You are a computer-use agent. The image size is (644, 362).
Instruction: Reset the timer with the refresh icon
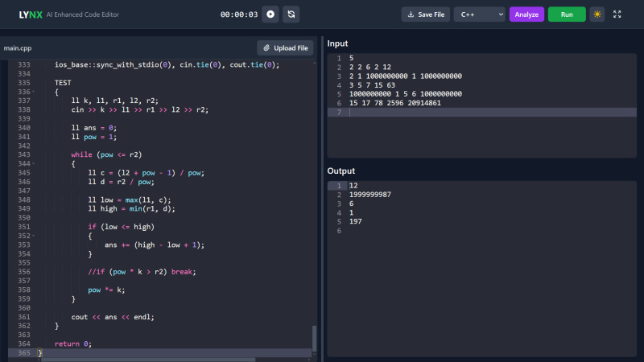291,14
